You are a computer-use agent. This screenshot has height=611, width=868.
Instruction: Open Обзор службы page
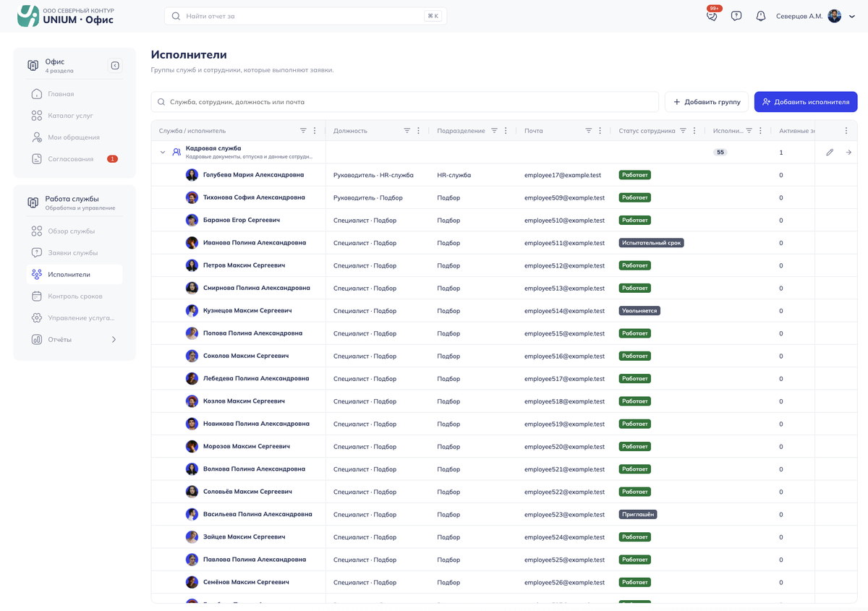75,231
